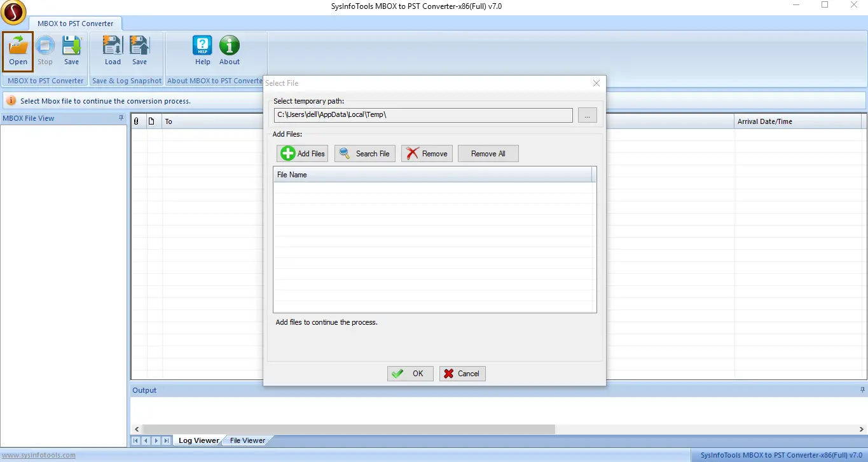The height and width of the screenshot is (462, 868).
Task: Click the File Name column header
Action: pyautogui.click(x=432, y=175)
